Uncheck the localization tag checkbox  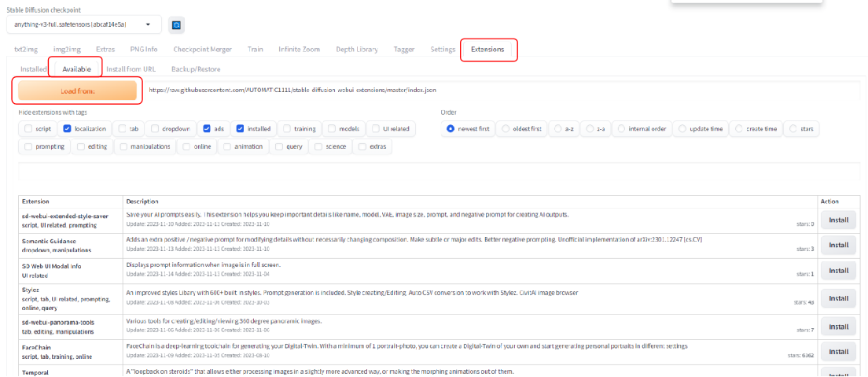point(68,128)
